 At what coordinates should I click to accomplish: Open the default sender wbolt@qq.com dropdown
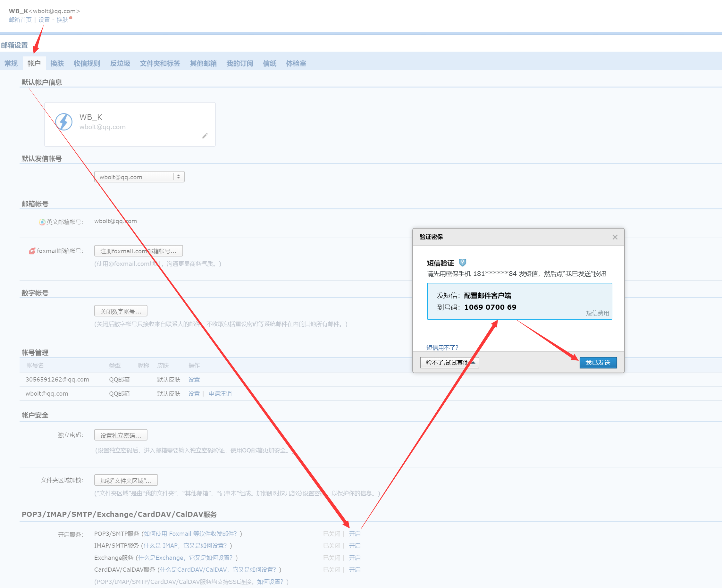pyautogui.click(x=139, y=177)
